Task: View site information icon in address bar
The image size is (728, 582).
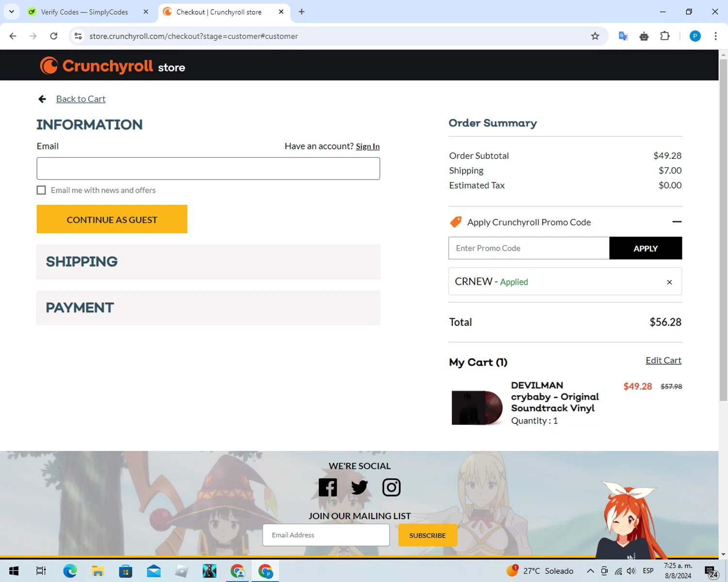Action: 78,36
